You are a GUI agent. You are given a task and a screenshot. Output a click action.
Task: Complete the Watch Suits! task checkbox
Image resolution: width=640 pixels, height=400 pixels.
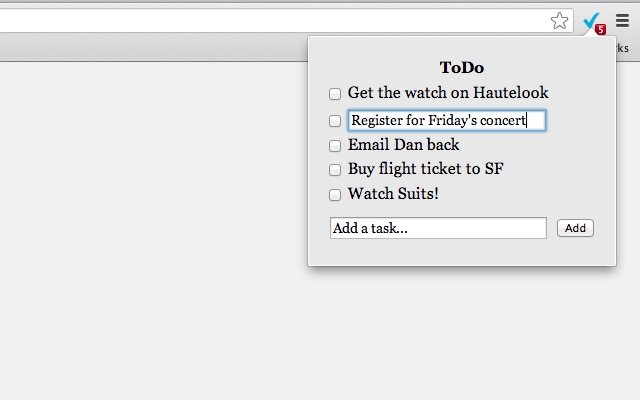pos(335,195)
